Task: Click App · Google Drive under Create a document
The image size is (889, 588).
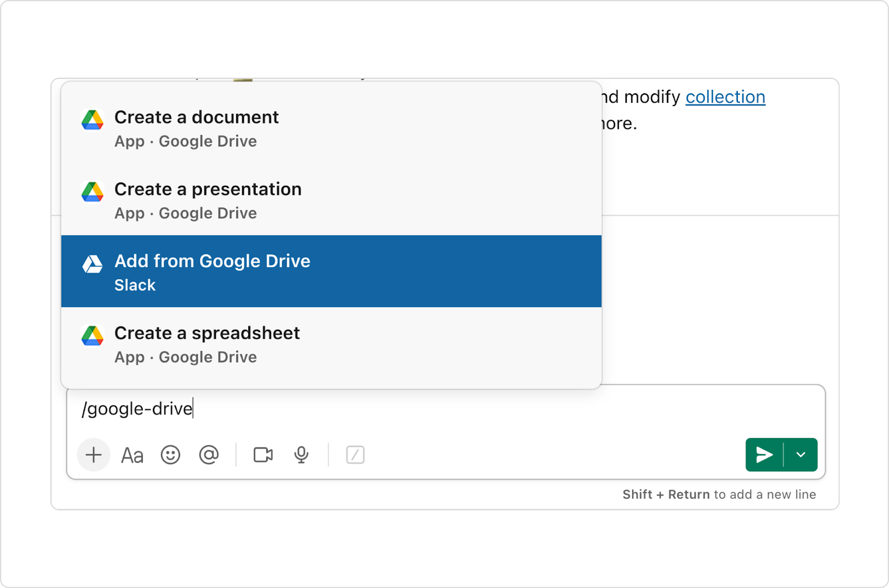Action: point(186,142)
